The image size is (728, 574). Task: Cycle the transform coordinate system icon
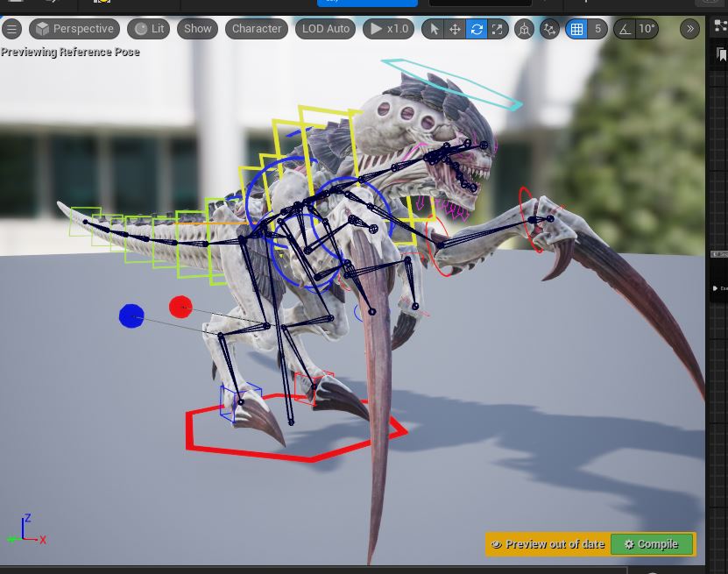tap(524, 29)
